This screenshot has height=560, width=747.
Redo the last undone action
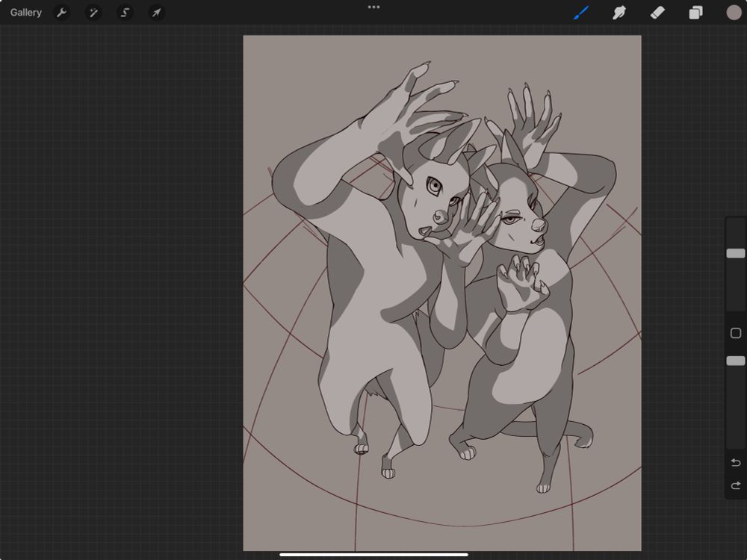point(736,485)
